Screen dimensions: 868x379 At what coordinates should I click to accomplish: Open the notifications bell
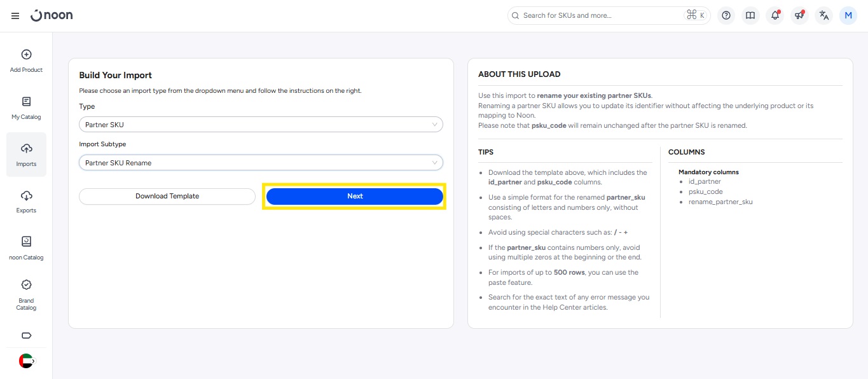point(775,16)
